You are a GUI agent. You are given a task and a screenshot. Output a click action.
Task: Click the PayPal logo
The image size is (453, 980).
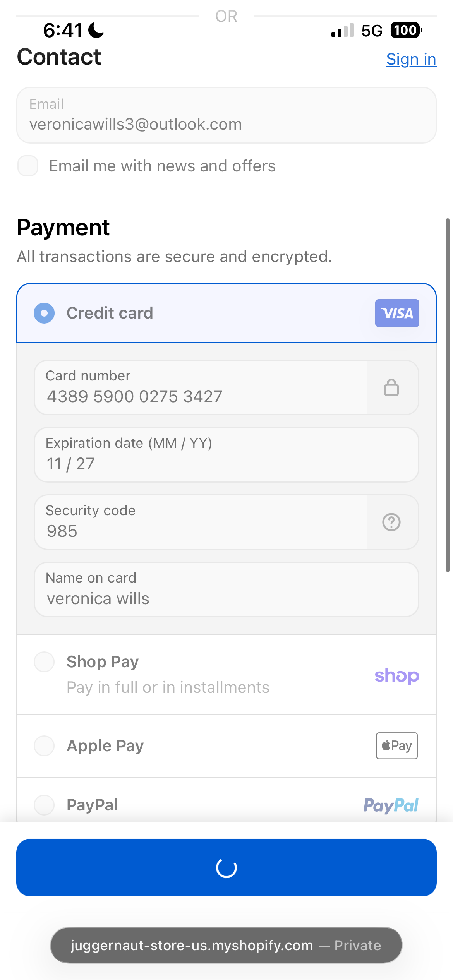[x=391, y=805]
